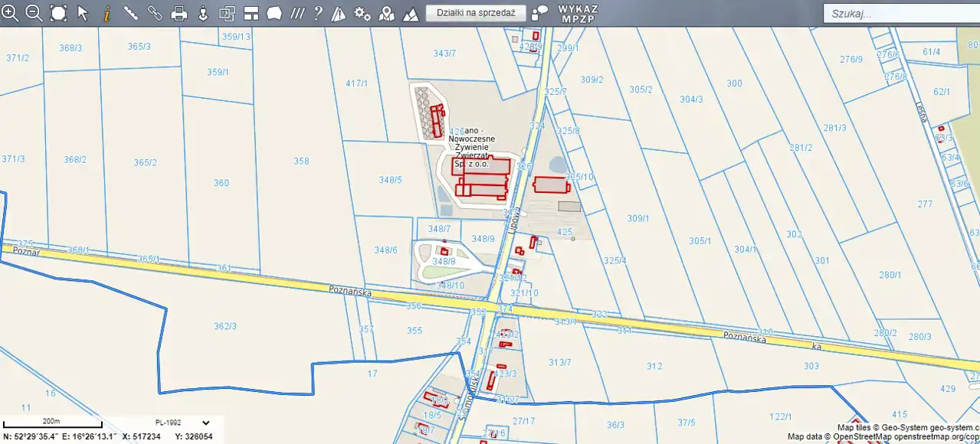Click the zoom out magnifier icon
This screenshot has height=444, width=980.
coord(34,13)
